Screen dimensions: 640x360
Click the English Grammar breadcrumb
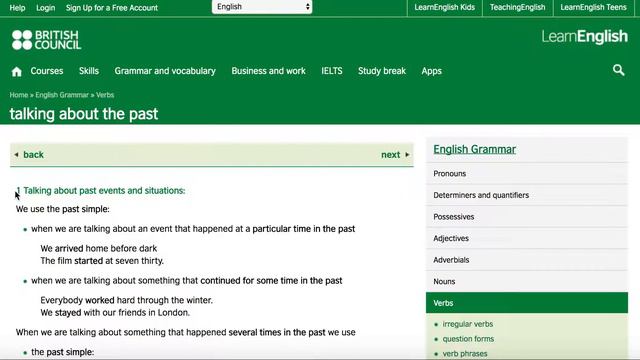coord(62,95)
